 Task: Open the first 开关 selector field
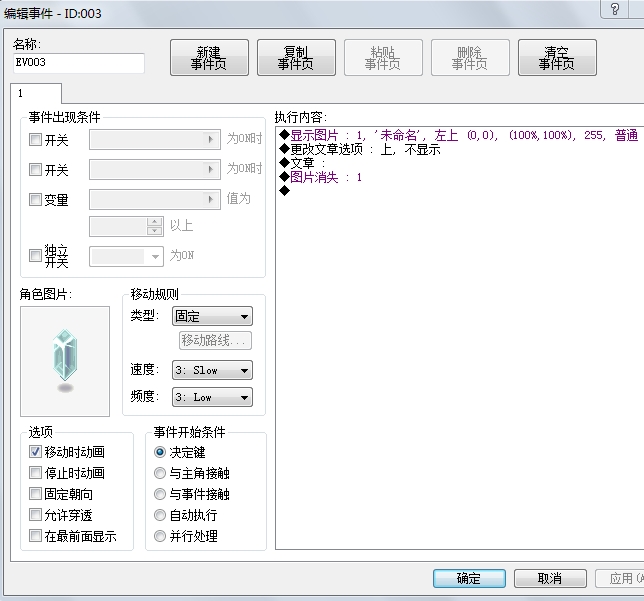coord(155,139)
